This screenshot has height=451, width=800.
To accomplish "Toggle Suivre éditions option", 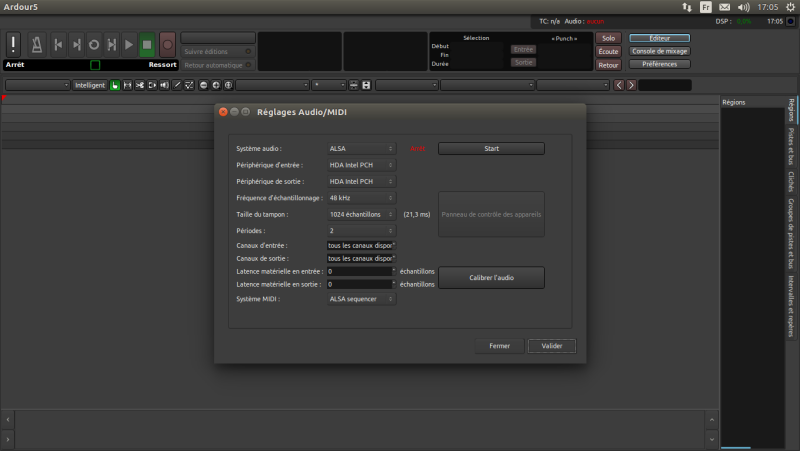I will pyautogui.click(x=218, y=51).
